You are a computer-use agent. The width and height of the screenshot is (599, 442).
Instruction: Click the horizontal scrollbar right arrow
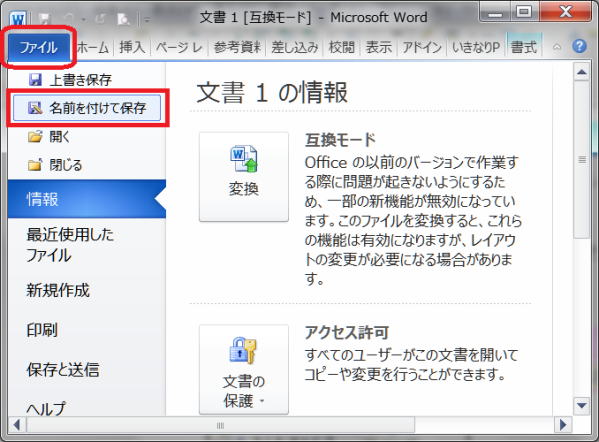563,425
